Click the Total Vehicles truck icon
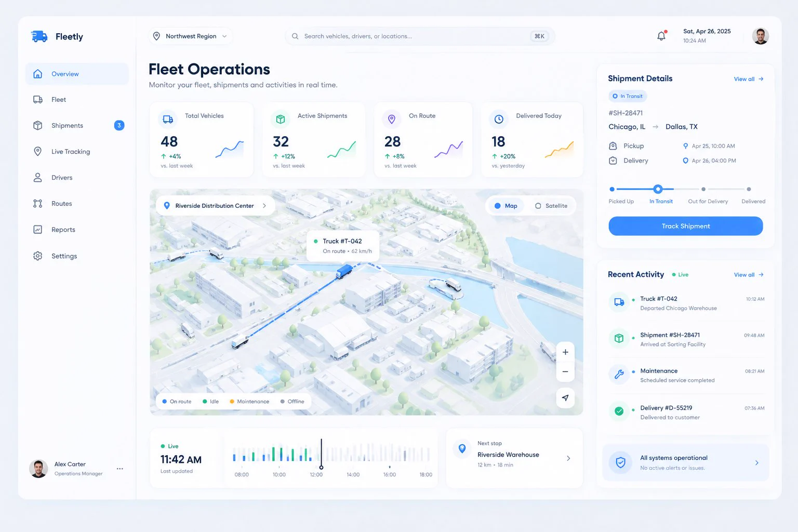 tap(168, 119)
